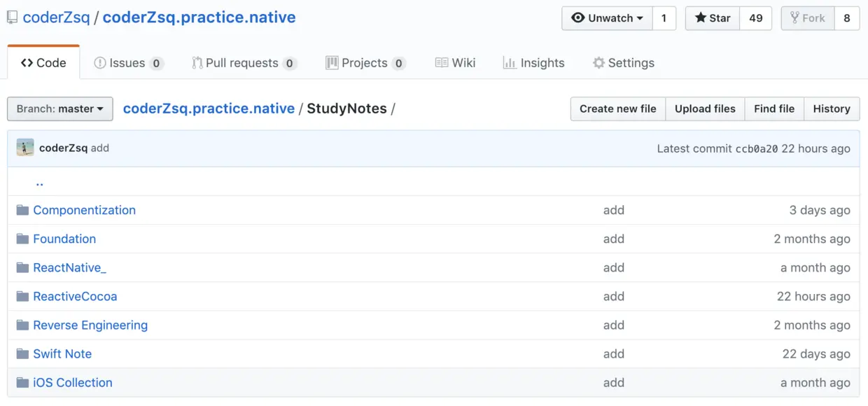Click add commit message for Componentization

coord(614,210)
